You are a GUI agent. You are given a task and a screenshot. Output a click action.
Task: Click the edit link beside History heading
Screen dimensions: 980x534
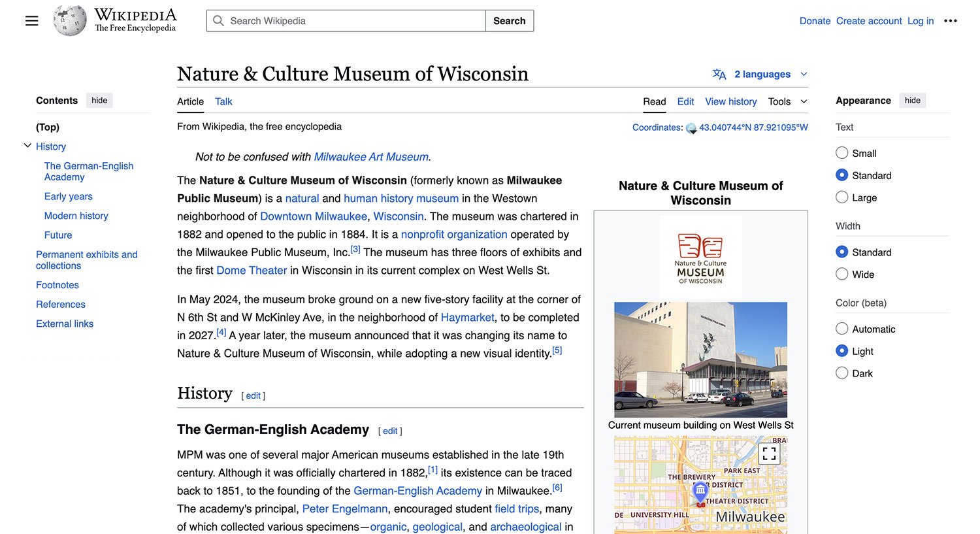tap(253, 395)
